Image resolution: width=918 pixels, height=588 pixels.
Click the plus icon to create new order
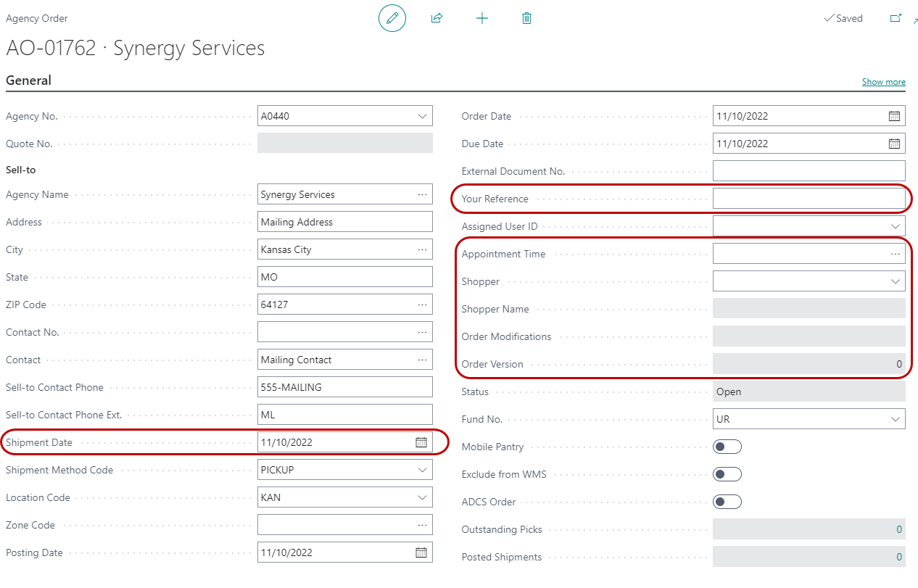[x=481, y=18]
